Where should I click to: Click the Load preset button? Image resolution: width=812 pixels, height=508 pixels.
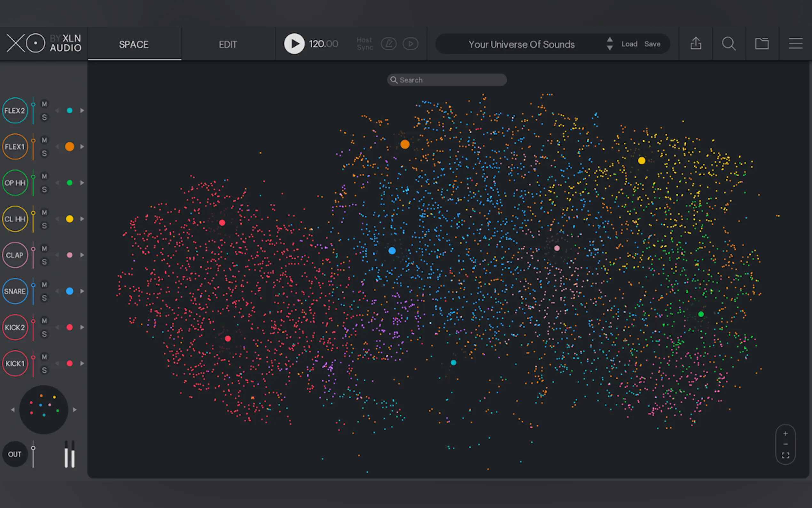click(x=629, y=44)
